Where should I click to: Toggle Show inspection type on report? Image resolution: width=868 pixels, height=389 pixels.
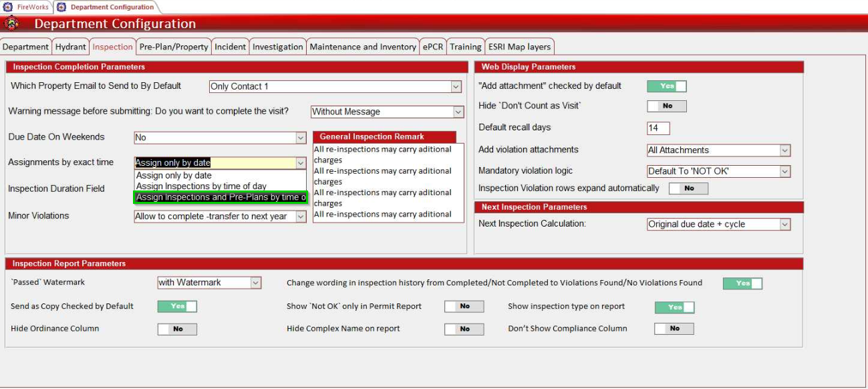pyautogui.click(x=674, y=307)
